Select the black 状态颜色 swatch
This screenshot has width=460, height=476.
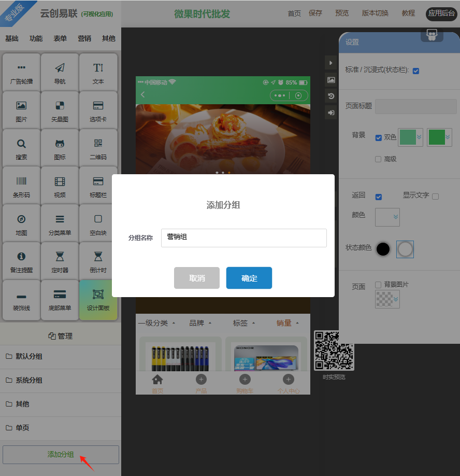click(383, 249)
